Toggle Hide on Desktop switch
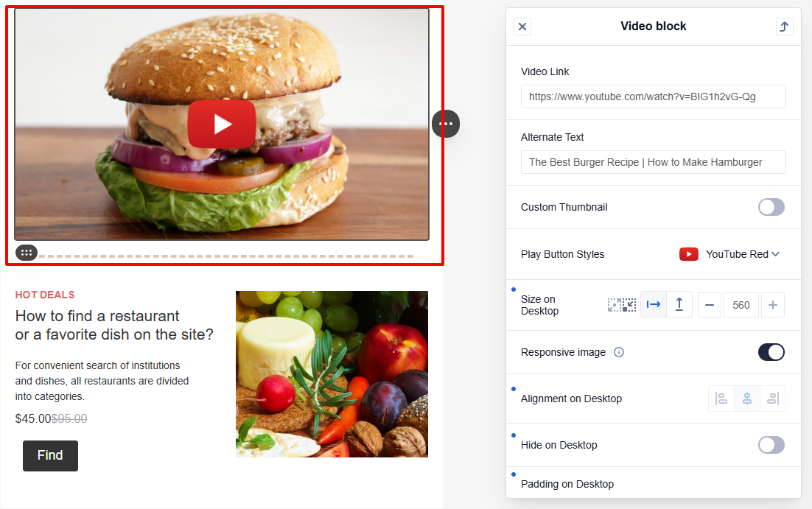The image size is (812, 509). (771, 446)
